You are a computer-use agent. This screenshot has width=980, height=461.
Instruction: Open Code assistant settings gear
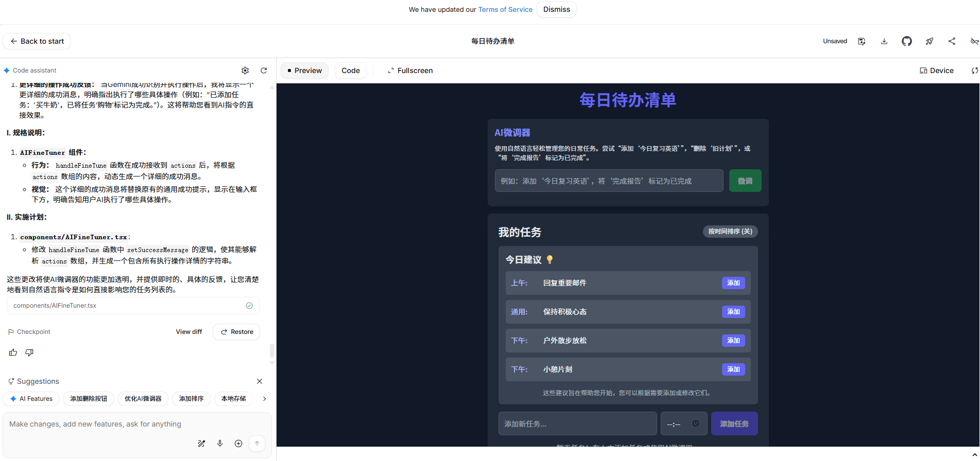click(x=245, y=70)
